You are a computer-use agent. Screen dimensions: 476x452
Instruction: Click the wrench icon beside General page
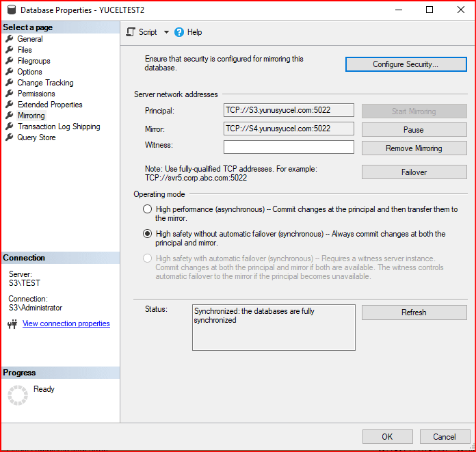pos(10,39)
